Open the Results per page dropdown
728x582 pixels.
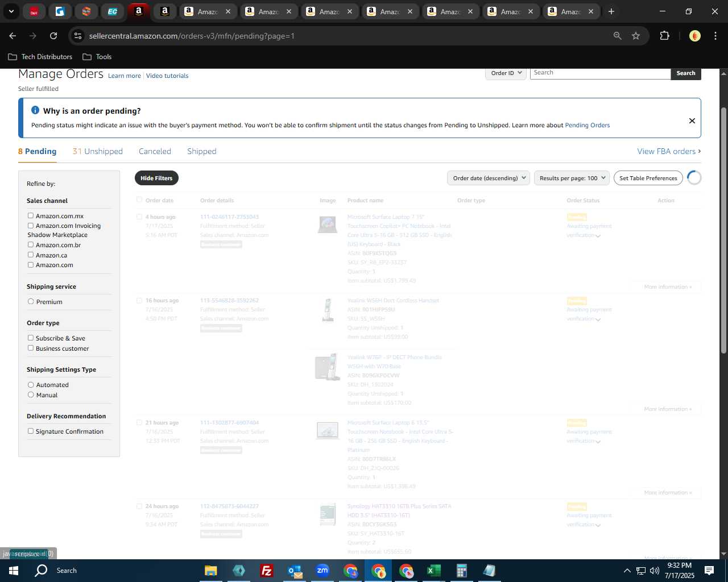pyautogui.click(x=572, y=178)
